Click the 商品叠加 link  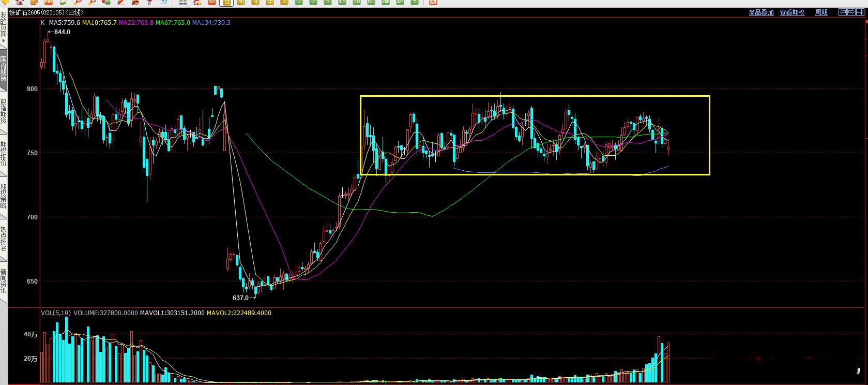click(761, 12)
